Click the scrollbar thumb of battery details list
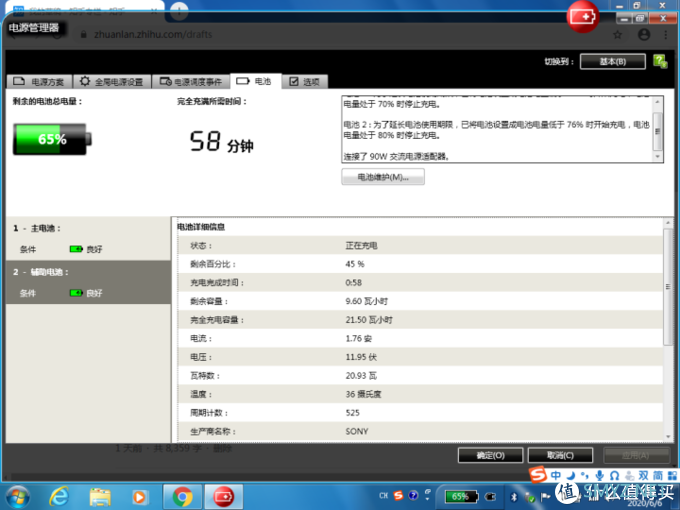This screenshot has height=510, width=680. pyautogui.click(x=668, y=287)
